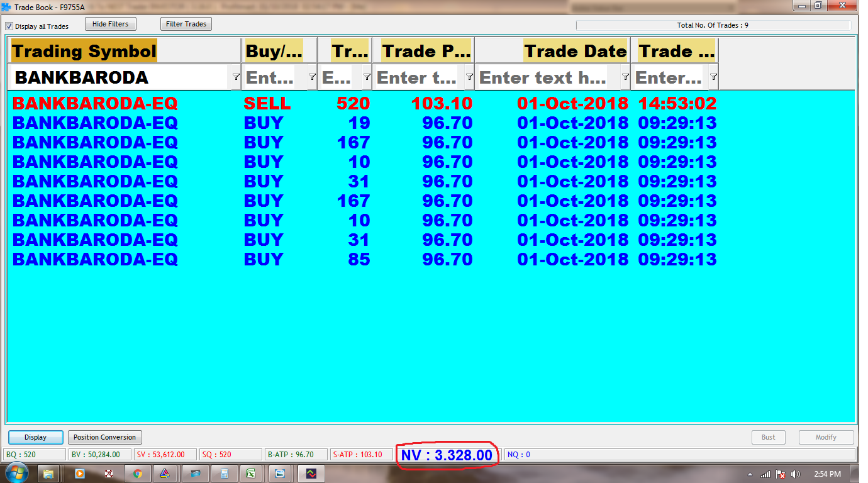Open the media player taskbar icon
The width and height of the screenshot is (868, 483).
79,473
